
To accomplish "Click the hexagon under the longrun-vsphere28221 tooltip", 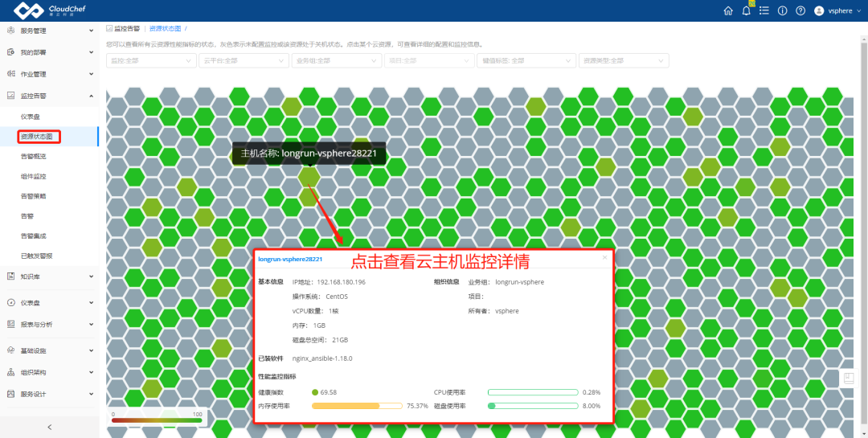I will [309, 177].
